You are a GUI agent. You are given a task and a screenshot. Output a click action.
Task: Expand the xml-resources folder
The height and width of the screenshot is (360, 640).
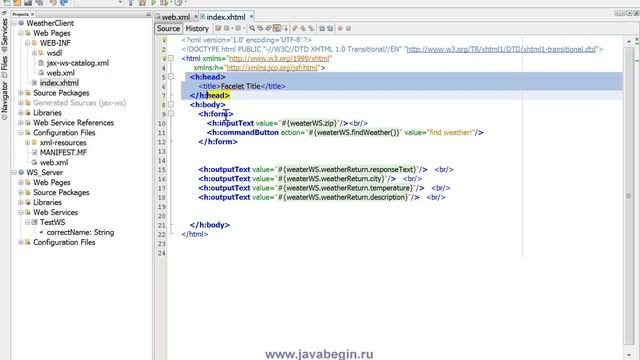click(27, 143)
